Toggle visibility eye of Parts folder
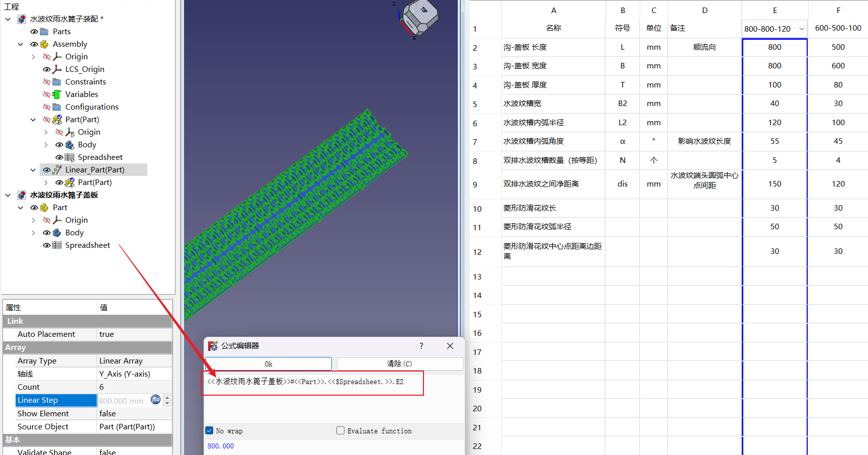 34,32
